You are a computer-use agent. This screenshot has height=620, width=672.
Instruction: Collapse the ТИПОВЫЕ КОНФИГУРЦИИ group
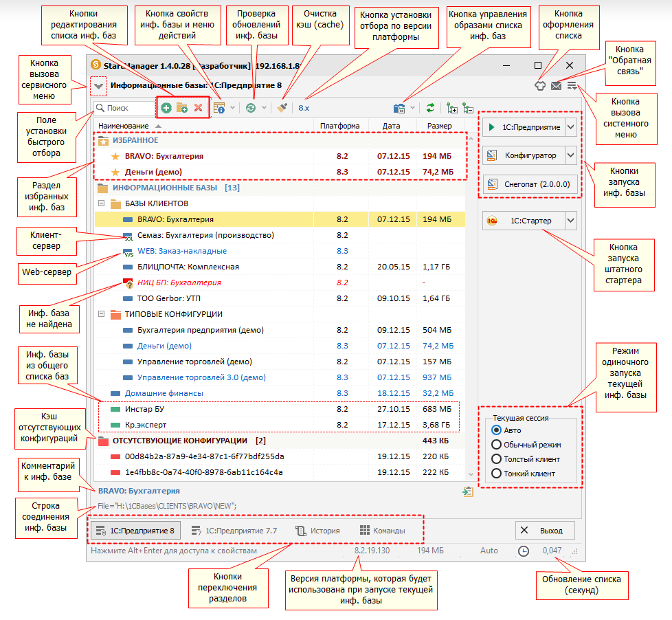click(x=102, y=314)
